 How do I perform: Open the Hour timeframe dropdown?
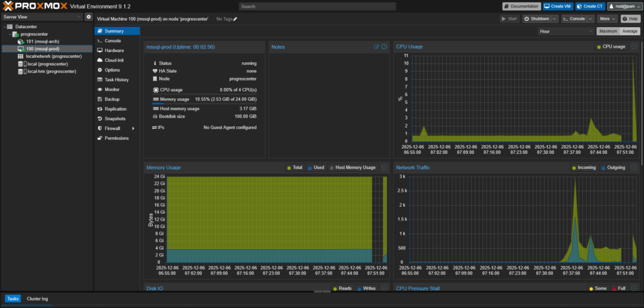point(565,31)
